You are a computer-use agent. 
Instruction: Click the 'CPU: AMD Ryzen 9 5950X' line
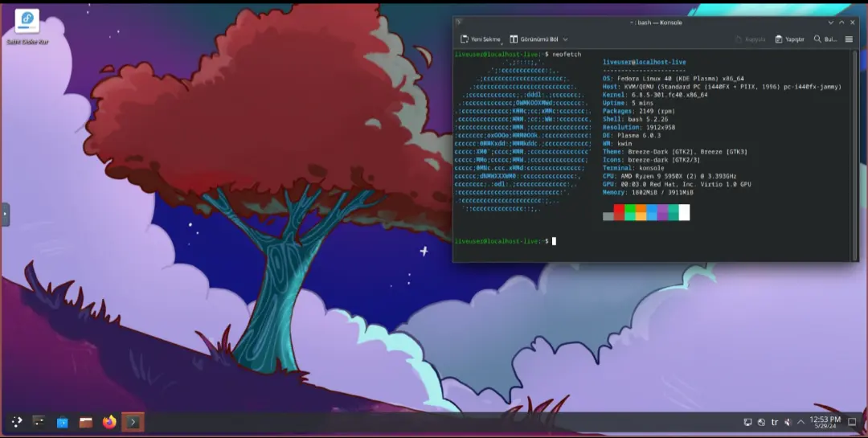click(x=669, y=176)
